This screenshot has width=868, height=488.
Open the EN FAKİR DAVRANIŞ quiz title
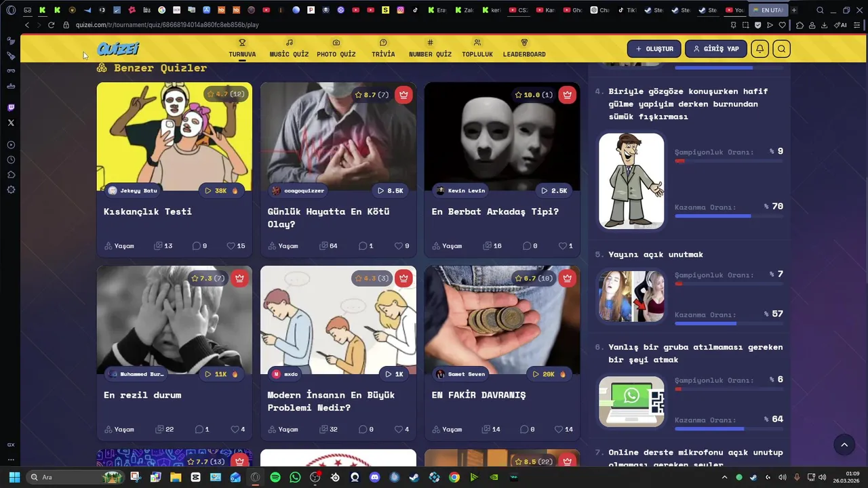click(479, 394)
